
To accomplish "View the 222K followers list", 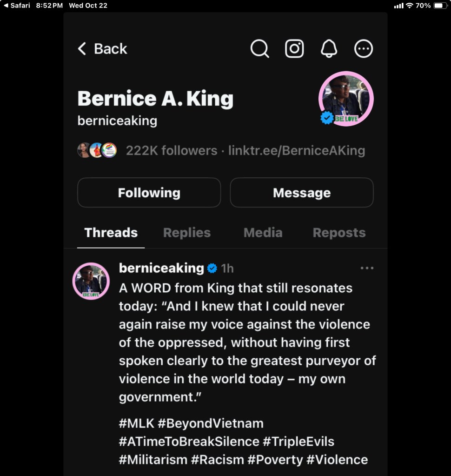I will tap(171, 151).
